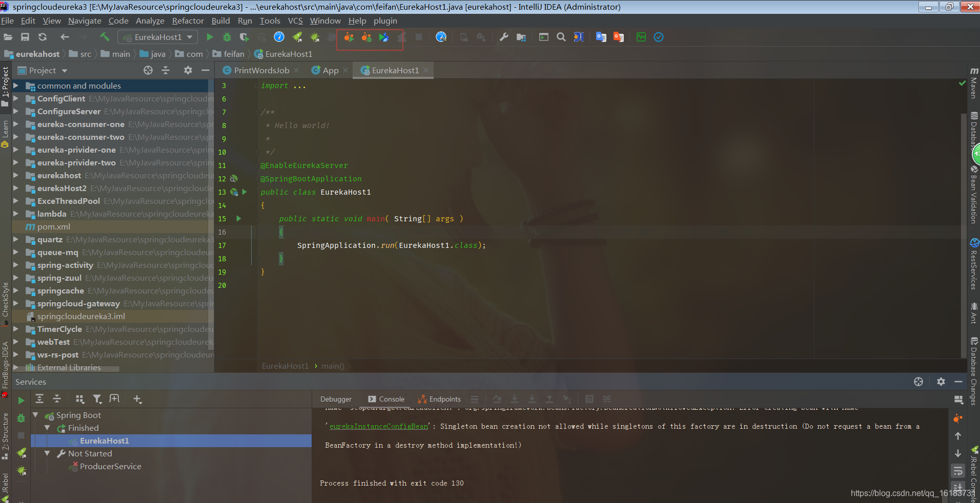The width and height of the screenshot is (980, 503).
Task: Start debugging with the toolbar bug icon
Action: pyautogui.click(x=227, y=37)
